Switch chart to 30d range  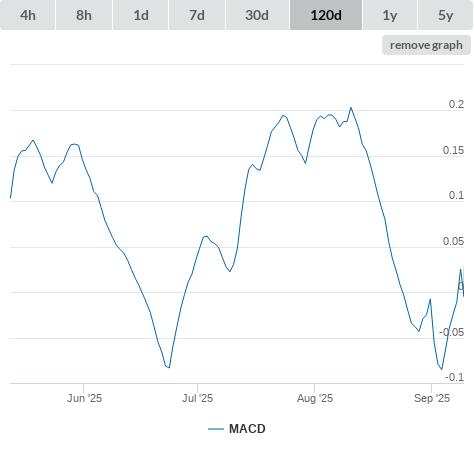[x=257, y=15]
